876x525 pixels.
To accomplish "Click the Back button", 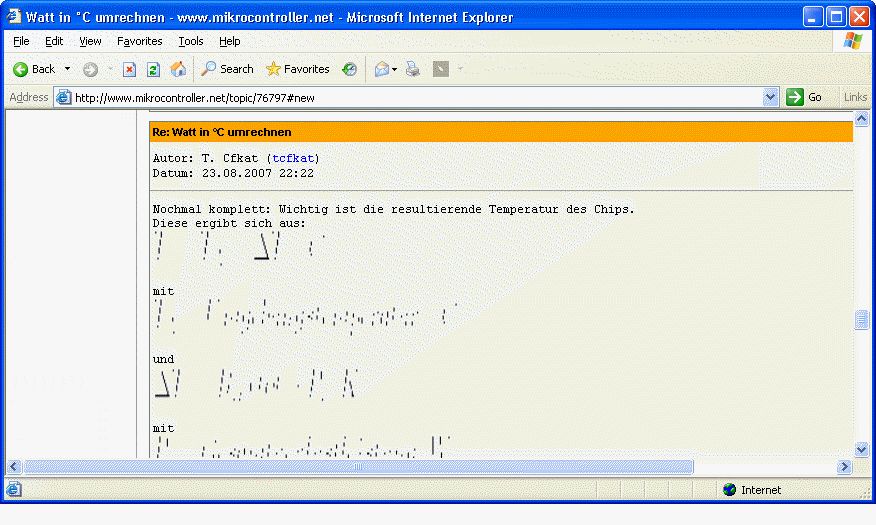I will pyautogui.click(x=35, y=69).
